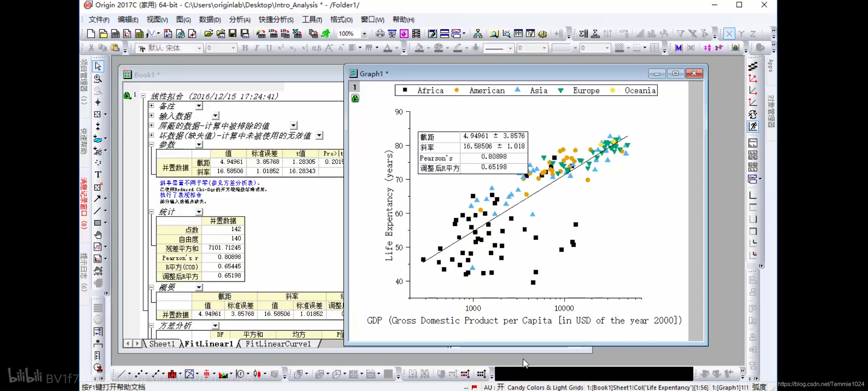Click the green lock icon in Graph1

point(355,98)
